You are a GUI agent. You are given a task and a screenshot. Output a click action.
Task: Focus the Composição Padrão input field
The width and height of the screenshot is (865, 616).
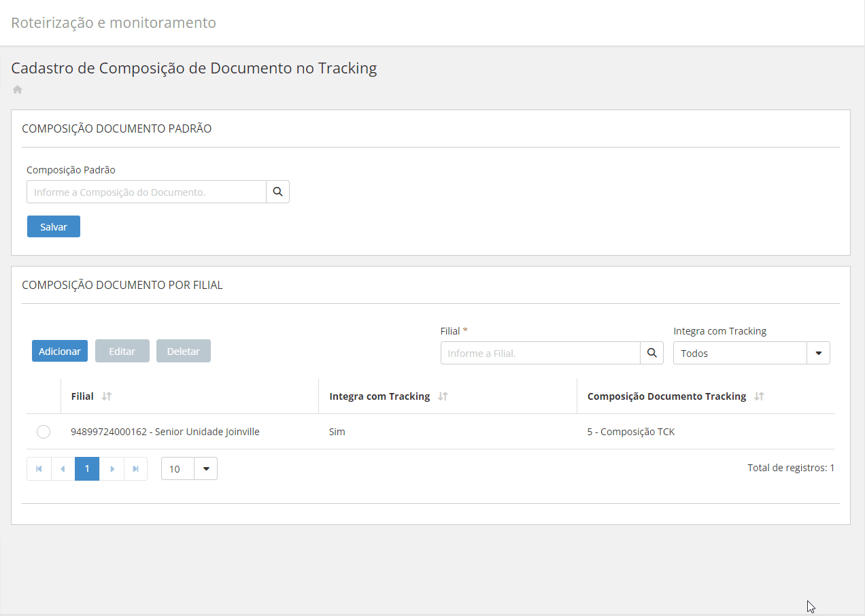click(x=146, y=192)
